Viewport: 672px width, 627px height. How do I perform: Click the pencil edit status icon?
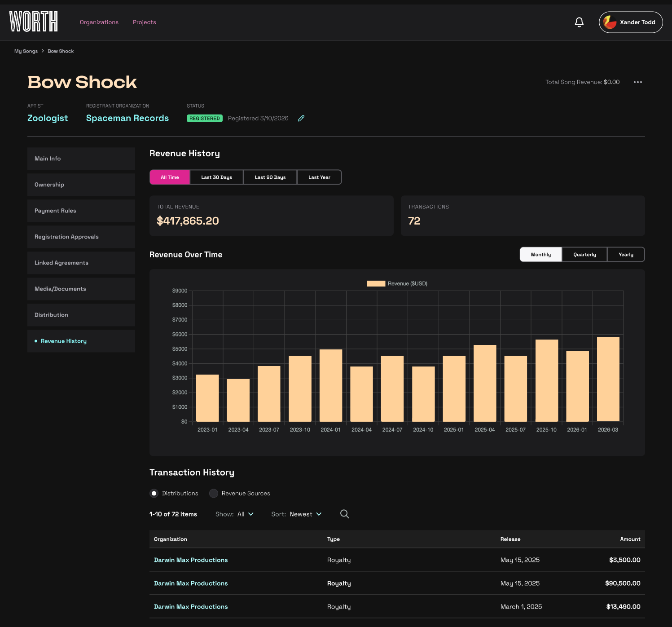point(301,118)
